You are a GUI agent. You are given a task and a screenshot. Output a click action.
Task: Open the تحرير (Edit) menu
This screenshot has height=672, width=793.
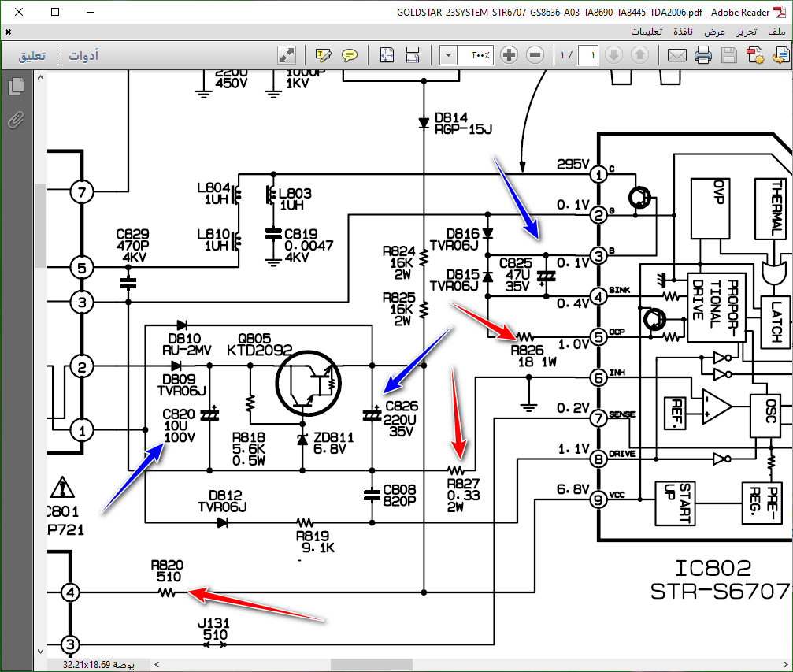pos(747,32)
